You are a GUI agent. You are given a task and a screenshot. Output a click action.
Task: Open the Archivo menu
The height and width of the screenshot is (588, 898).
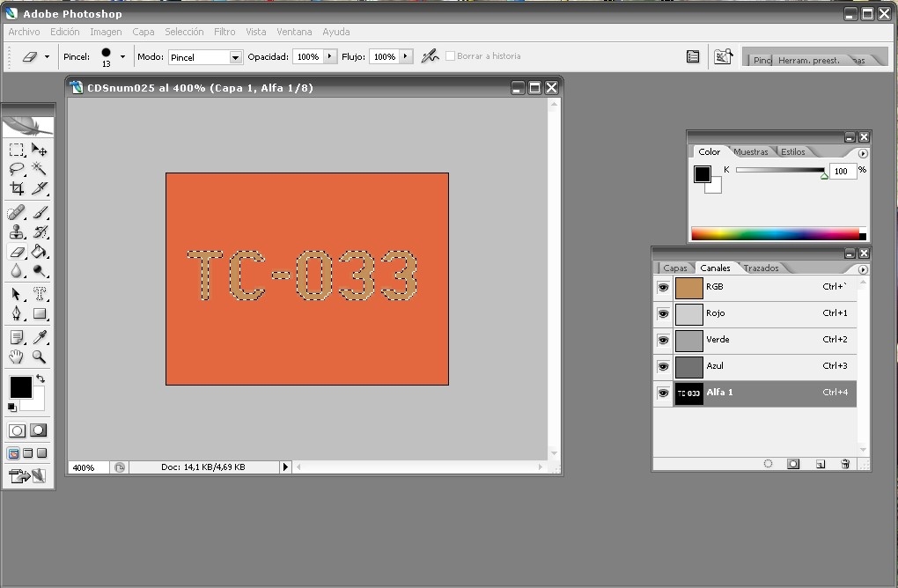[x=24, y=32]
